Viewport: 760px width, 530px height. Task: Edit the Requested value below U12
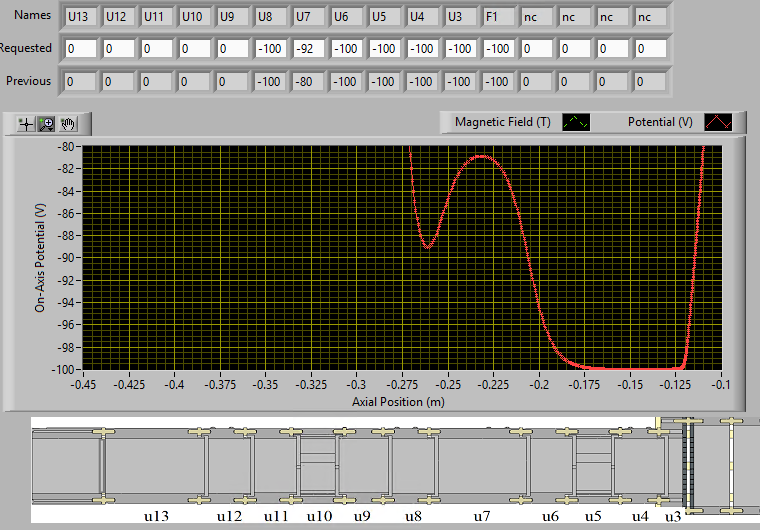pos(119,48)
